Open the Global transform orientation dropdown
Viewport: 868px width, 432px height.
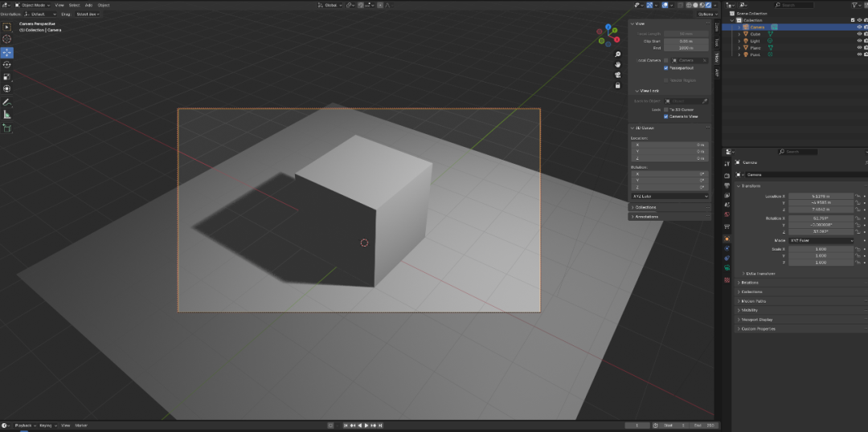[330, 5]
